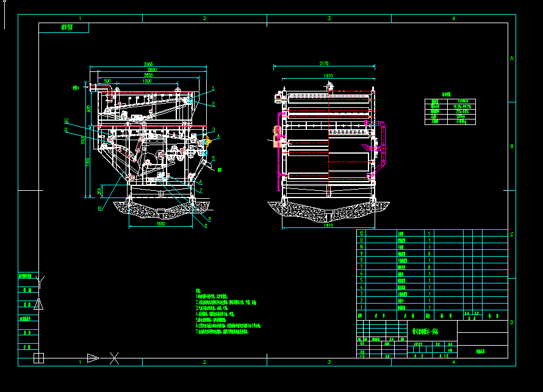The image size is (543, 392).
Task: Select the 1500 dimension in the front view
Action: 147,81
